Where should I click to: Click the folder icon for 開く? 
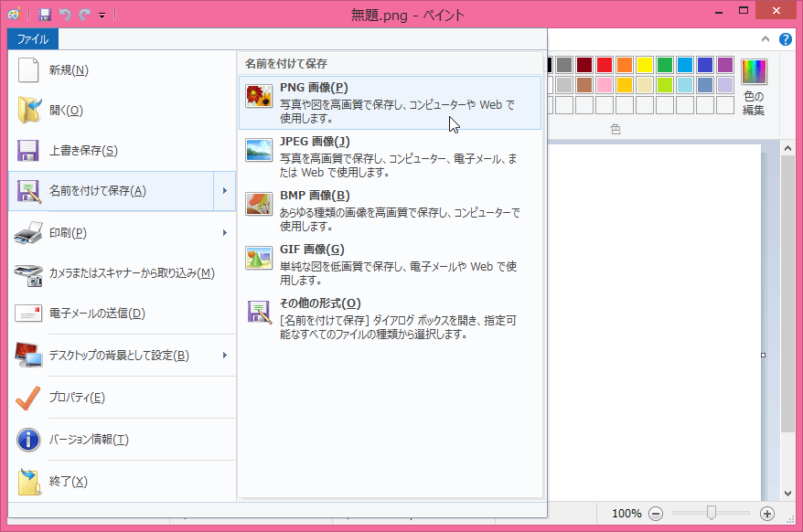(x=29, y=110)
